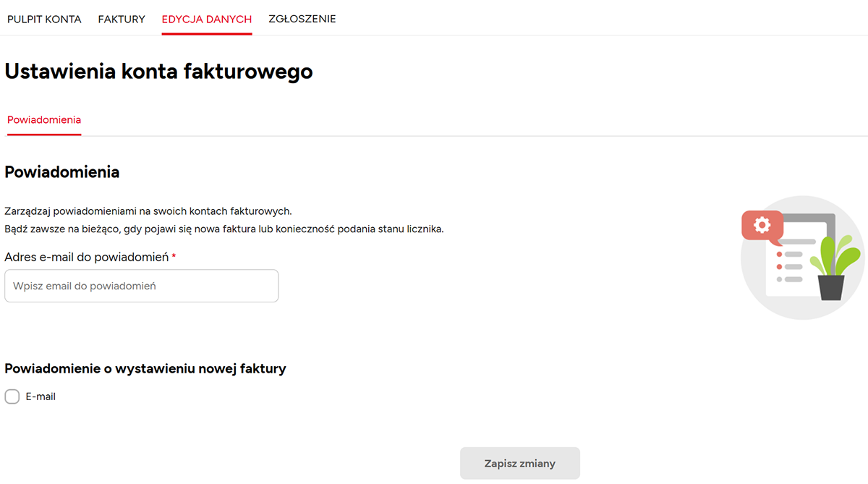This screenshot has width=868, height=484.
Task: Click the Powiadomienia section heading
Action: click(61, 172)
